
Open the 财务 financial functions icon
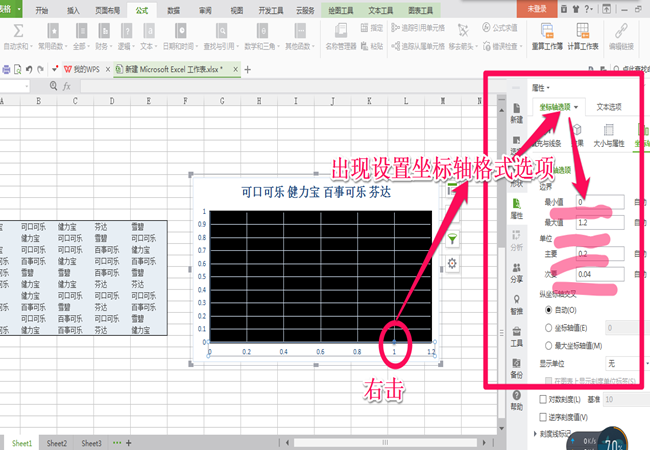[104, 31]
